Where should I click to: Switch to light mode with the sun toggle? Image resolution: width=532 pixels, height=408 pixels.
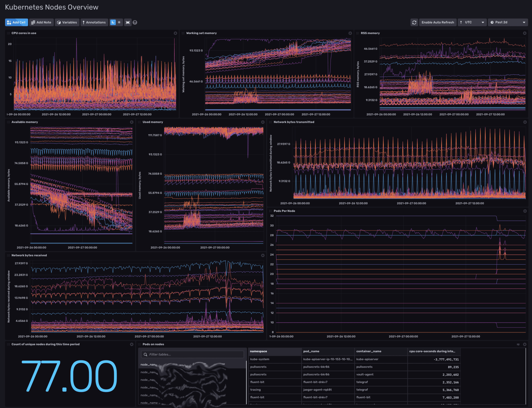click(119, 22)
